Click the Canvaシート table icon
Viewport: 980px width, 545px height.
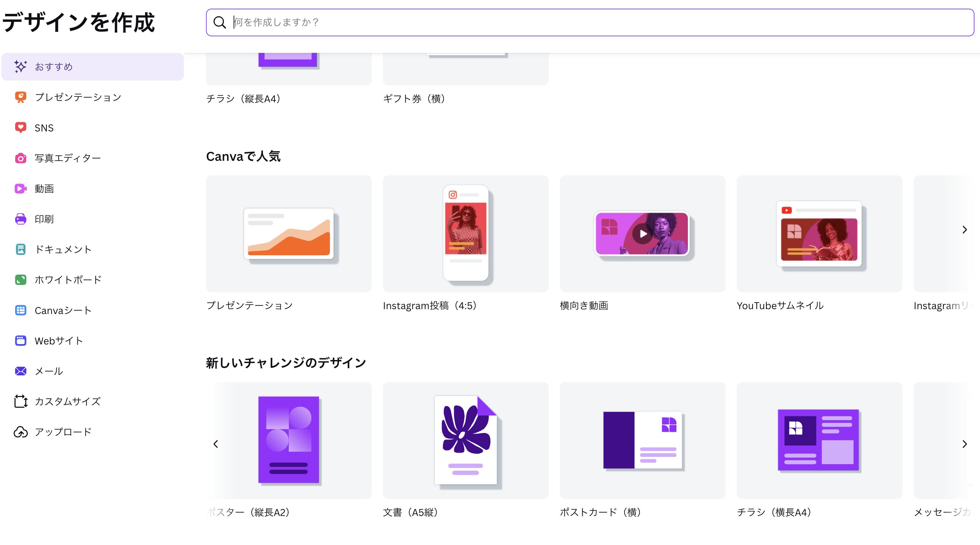tap(20, 310)
